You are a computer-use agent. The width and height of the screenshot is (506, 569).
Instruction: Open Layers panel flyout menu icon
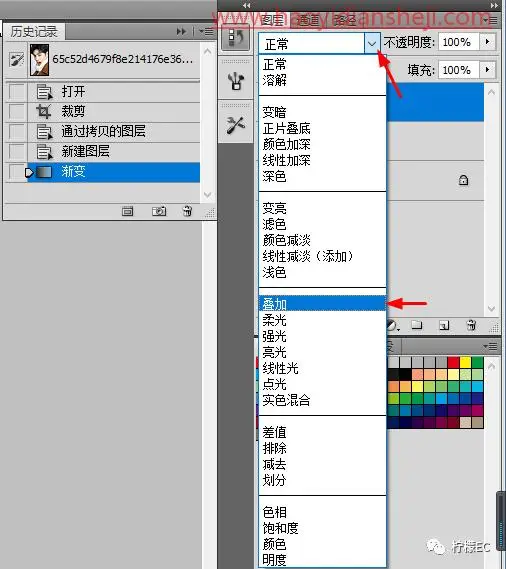point(491,20)
